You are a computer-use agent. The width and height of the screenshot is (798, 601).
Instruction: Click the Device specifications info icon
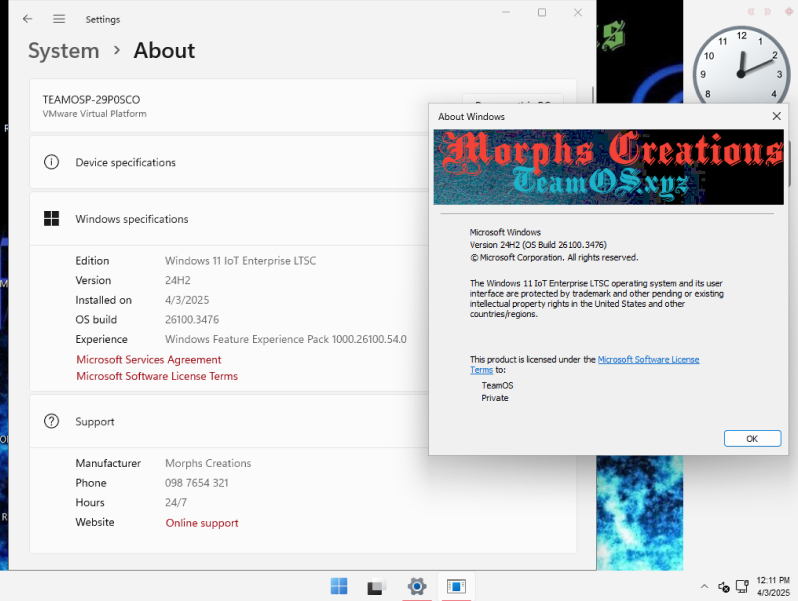pyautogui.click(x=51, y=162)
